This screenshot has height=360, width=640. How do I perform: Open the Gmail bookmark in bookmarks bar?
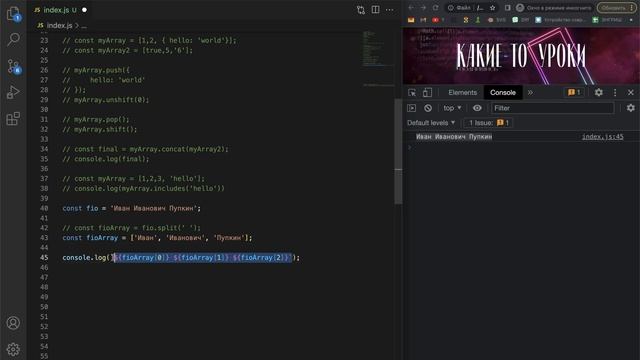coord(423,20)
